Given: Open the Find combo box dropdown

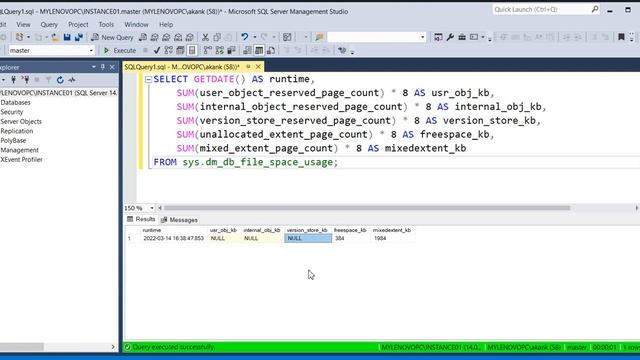Looking at the screenshot, I should tap(422, 37).
